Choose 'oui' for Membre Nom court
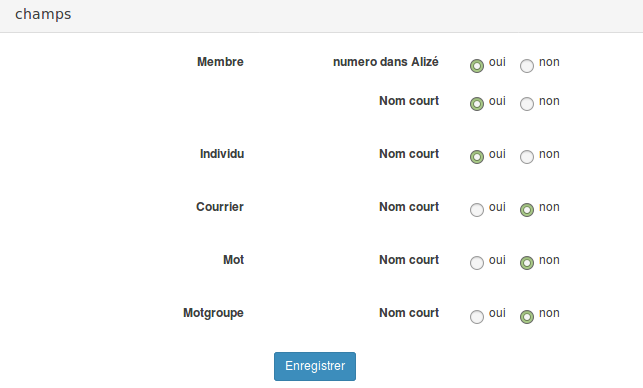643x388 pixels. 477,104
